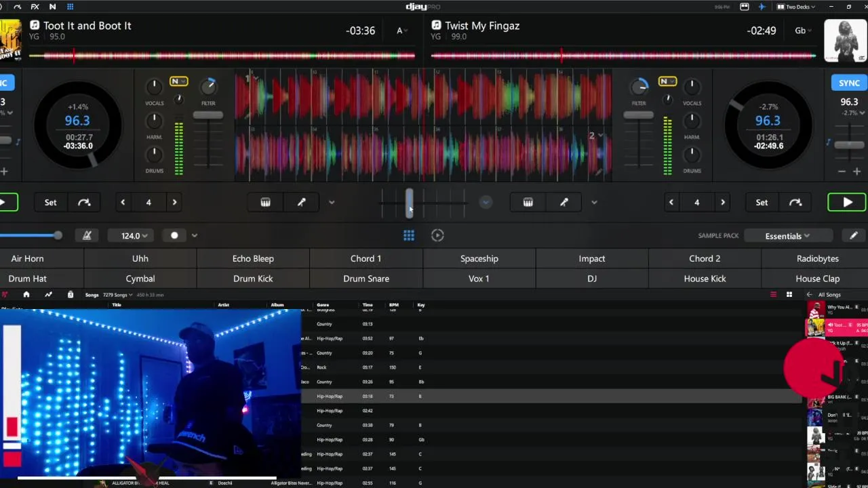Image resolution: width=868 pixels, height=488 pixels.
Task: Trigger the Drum Snare sample pad
Action: [366, 279]
